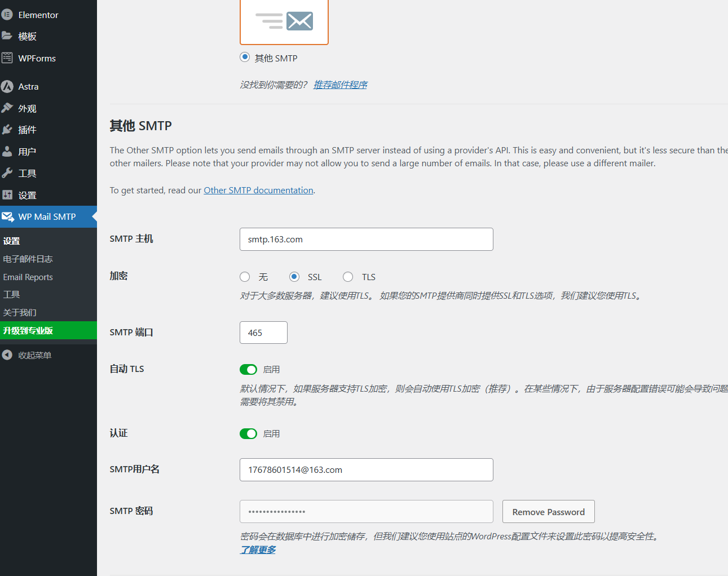Select the 其他 SMTP mailer thumbnail
This screenshot has width=728, height=576.
click(x=284, y=22)
